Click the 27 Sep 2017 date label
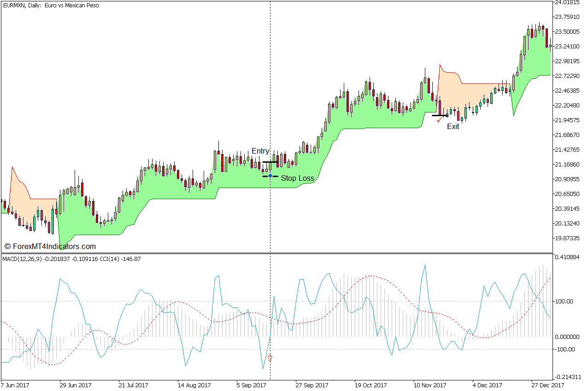Viewport: 588px width, 391px height. click(x=312, y=385)
